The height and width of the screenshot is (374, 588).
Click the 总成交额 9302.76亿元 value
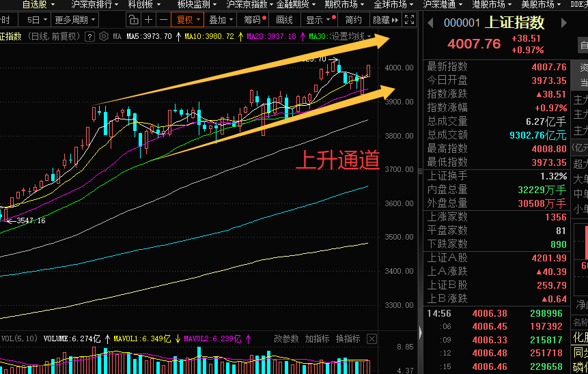point(537,135)
